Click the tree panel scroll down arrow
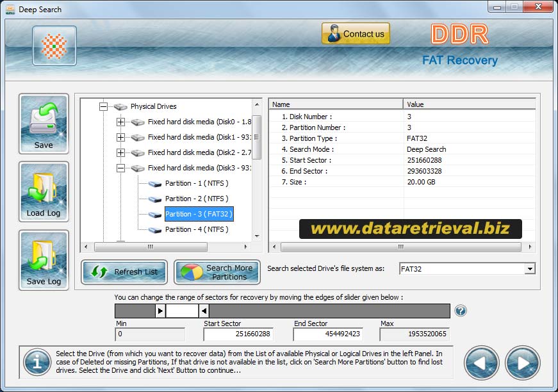558x392 pixels. (x=257, y=236)
